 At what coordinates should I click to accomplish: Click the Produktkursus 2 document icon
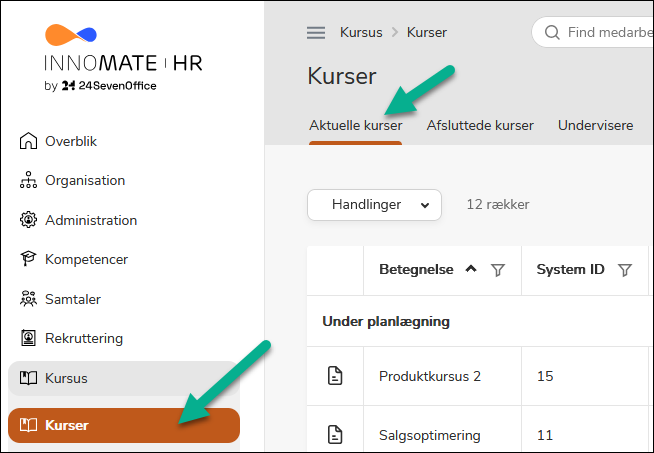[335, 376]
